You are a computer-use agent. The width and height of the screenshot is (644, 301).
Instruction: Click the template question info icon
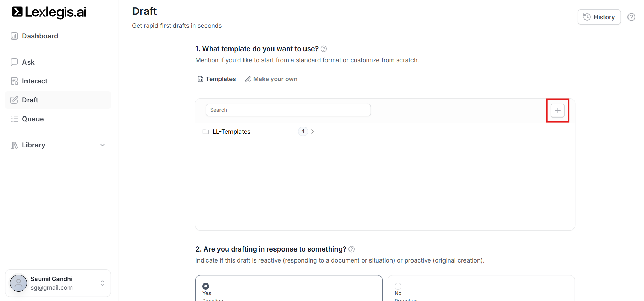coord(324,49)
